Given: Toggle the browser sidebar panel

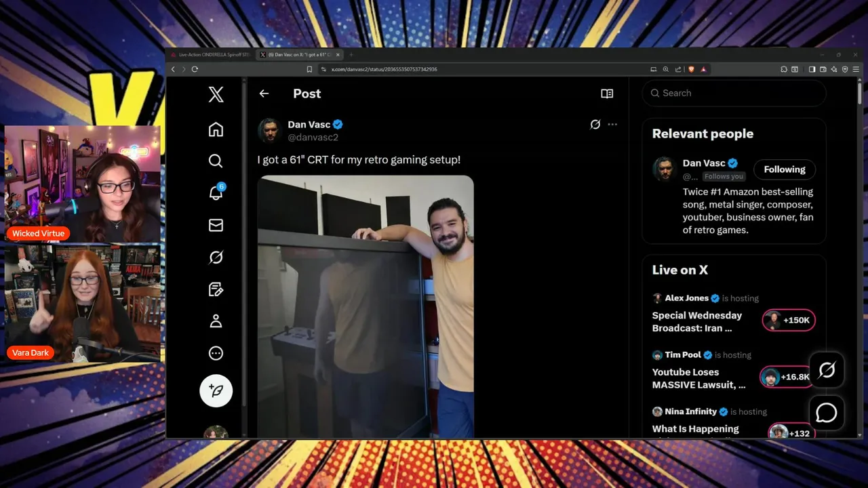Looking at the screenshot, I should coord(812,69).
